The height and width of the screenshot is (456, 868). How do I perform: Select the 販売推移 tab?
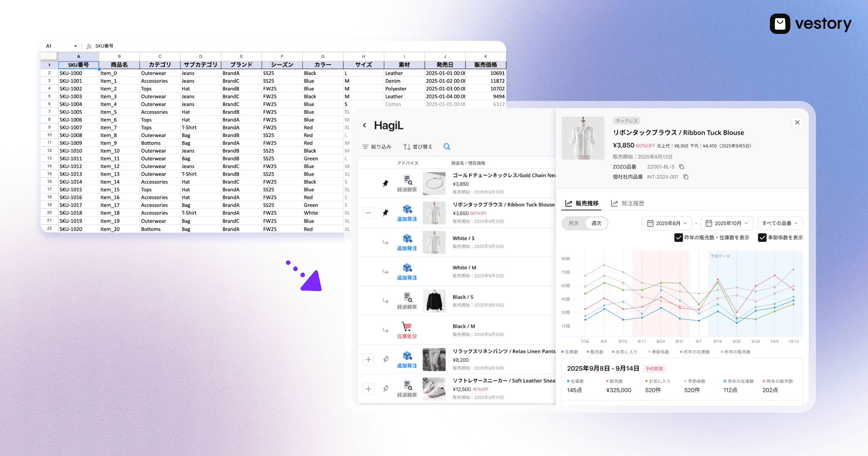click(x=582, y=204)
